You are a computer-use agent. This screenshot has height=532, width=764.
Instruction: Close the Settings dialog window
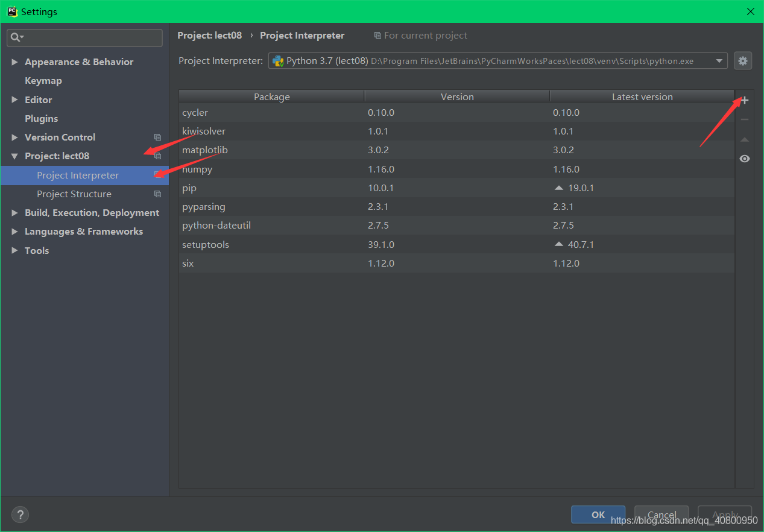751,11
